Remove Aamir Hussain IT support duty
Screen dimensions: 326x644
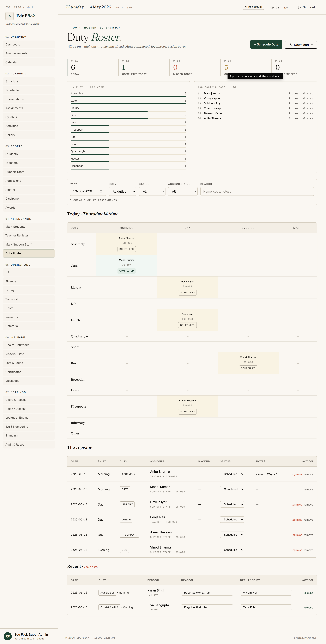point(308,535)
